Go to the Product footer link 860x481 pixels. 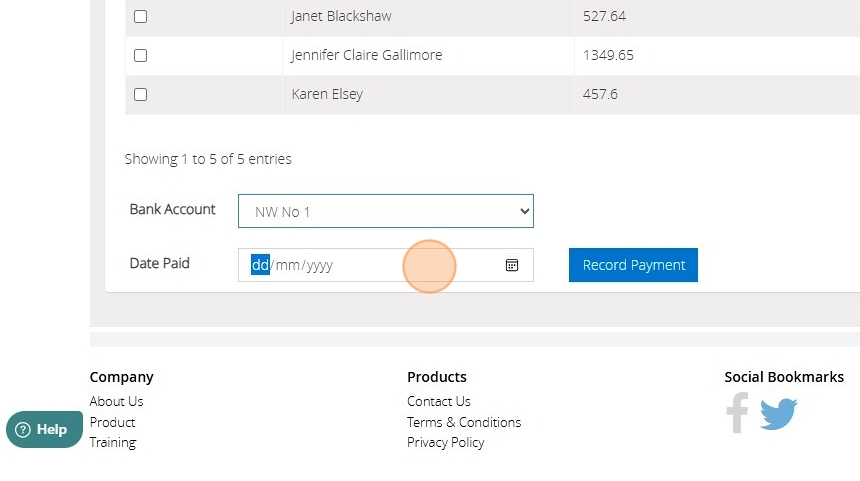[x=112, y=422]
